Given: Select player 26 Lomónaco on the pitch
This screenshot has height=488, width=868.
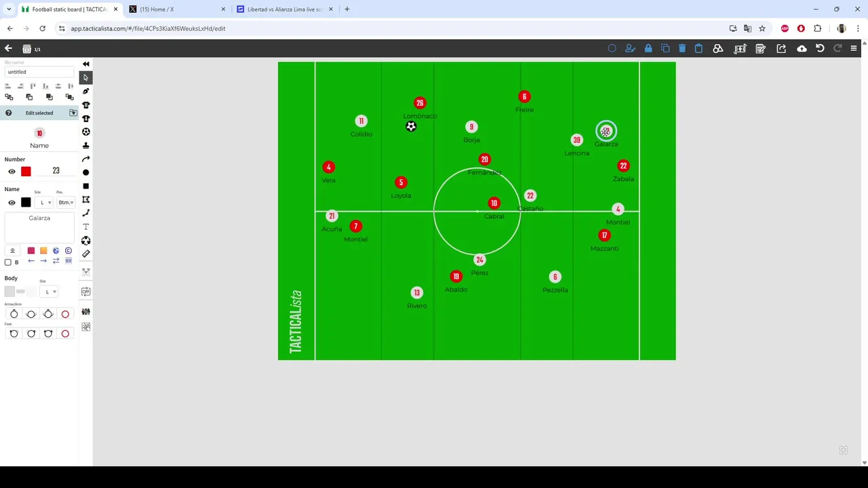Looking at the screenshot, I should coord(420,103).
